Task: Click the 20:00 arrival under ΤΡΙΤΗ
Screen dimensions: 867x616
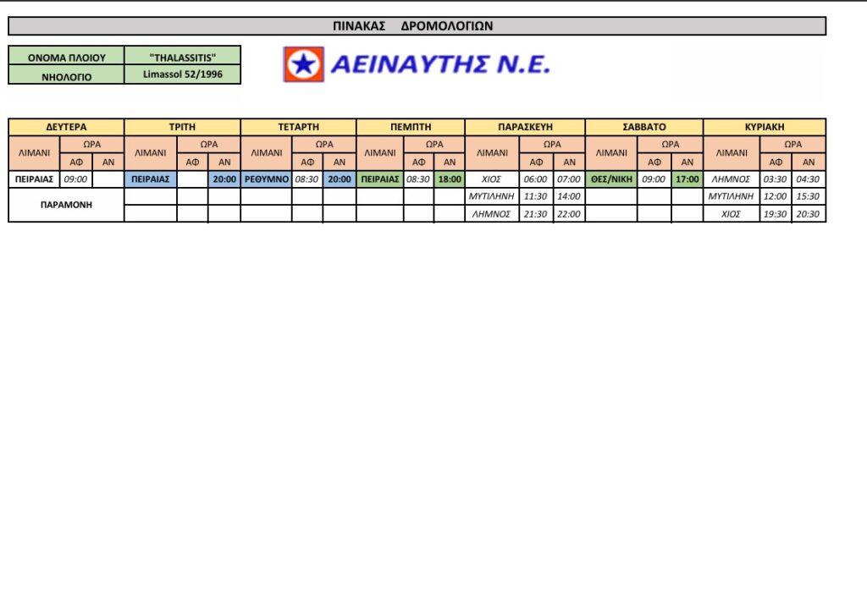Action: click(224, 179)
